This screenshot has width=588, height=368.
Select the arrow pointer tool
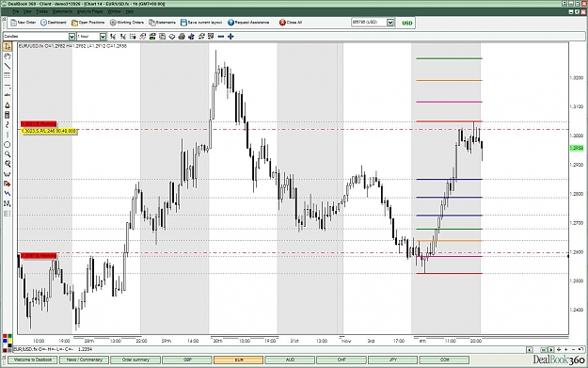pyautogui.click(x=8, y=46)
